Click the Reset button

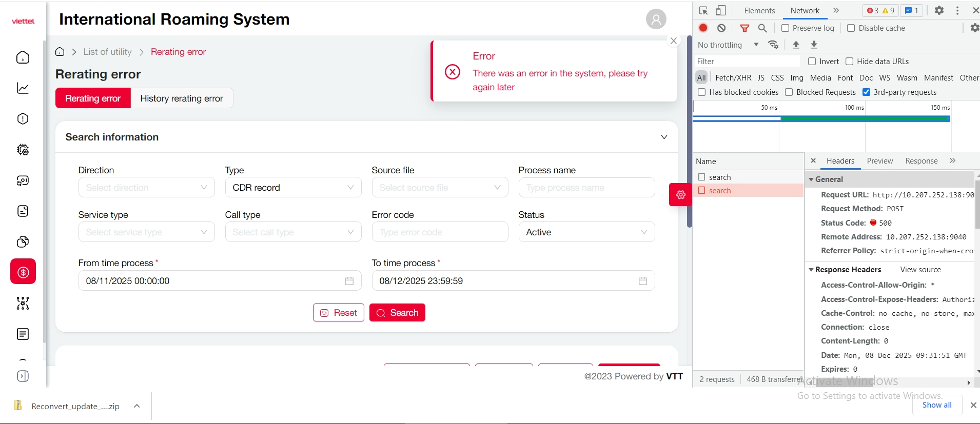[338, 313]
